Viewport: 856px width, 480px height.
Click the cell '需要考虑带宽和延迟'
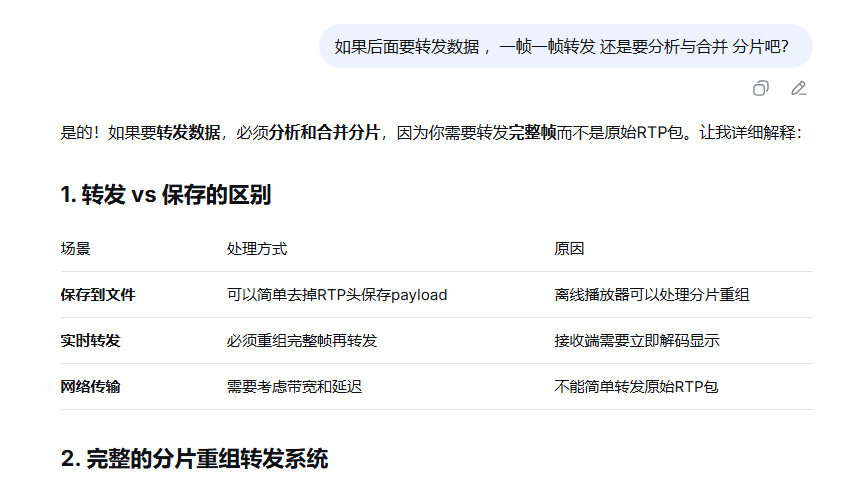click(x=294, y=387)
